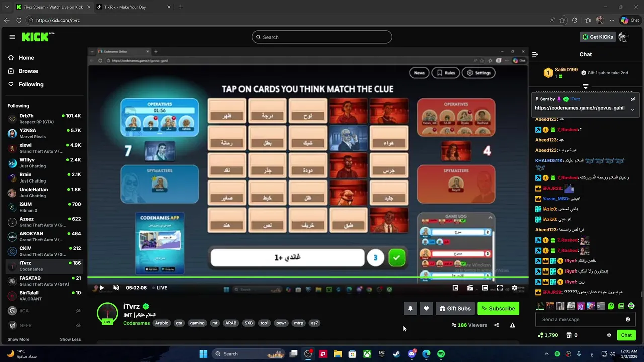Click Show Less in sidebar
The image size is (644, 362).
(70, 339)
